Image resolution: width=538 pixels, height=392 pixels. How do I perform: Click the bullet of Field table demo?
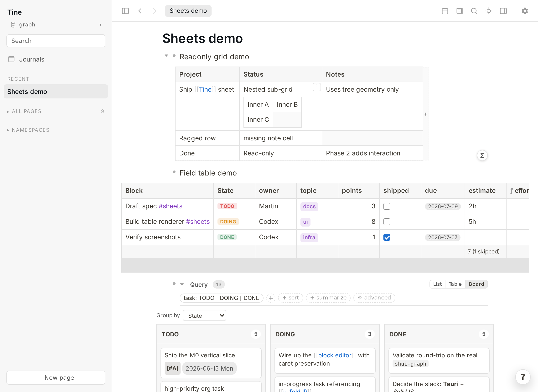174,172
